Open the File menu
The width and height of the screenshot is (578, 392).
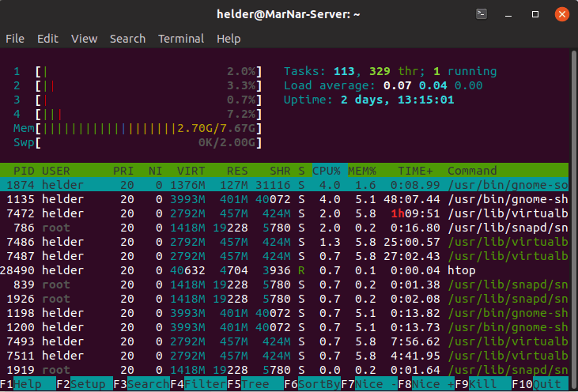(15, 39)
